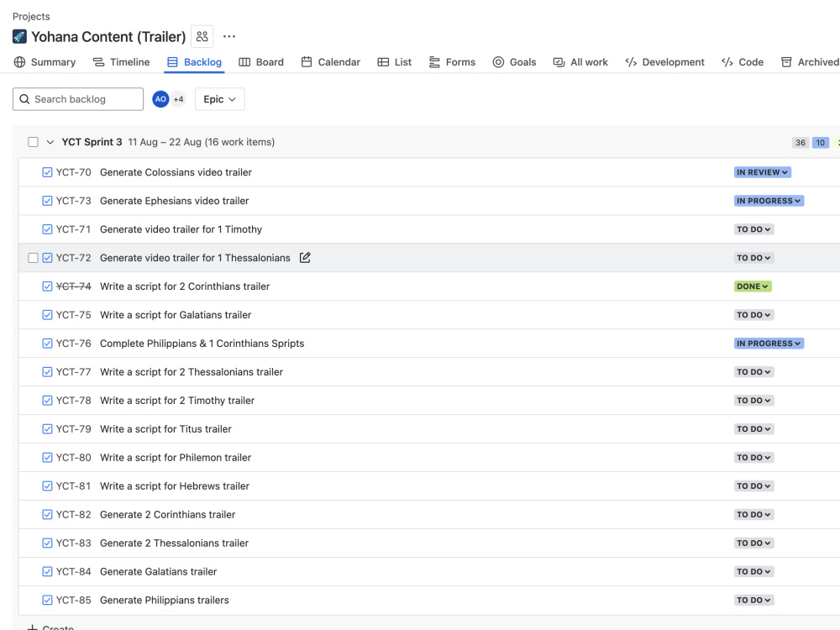Open TO DO status dropdown for YCT-83
840x630 pixels.
[x=753, y=543]
